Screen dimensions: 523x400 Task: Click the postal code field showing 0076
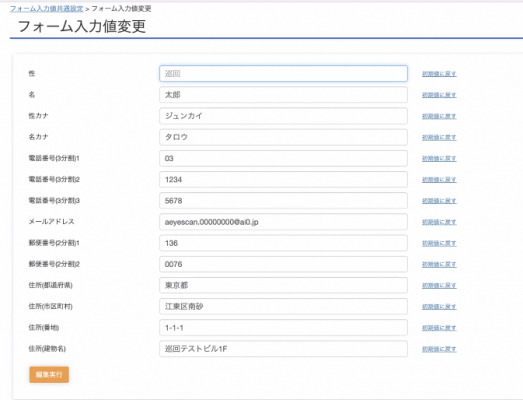point(283,264)
